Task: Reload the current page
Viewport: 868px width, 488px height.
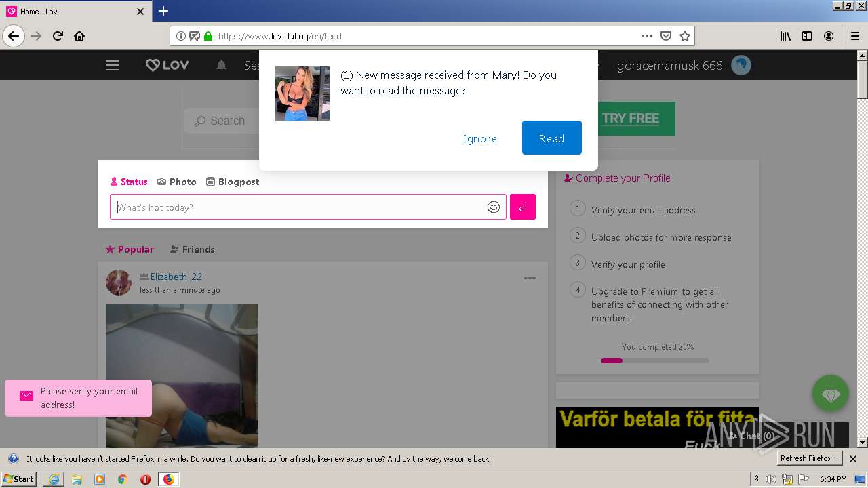Action: (58, 36)
